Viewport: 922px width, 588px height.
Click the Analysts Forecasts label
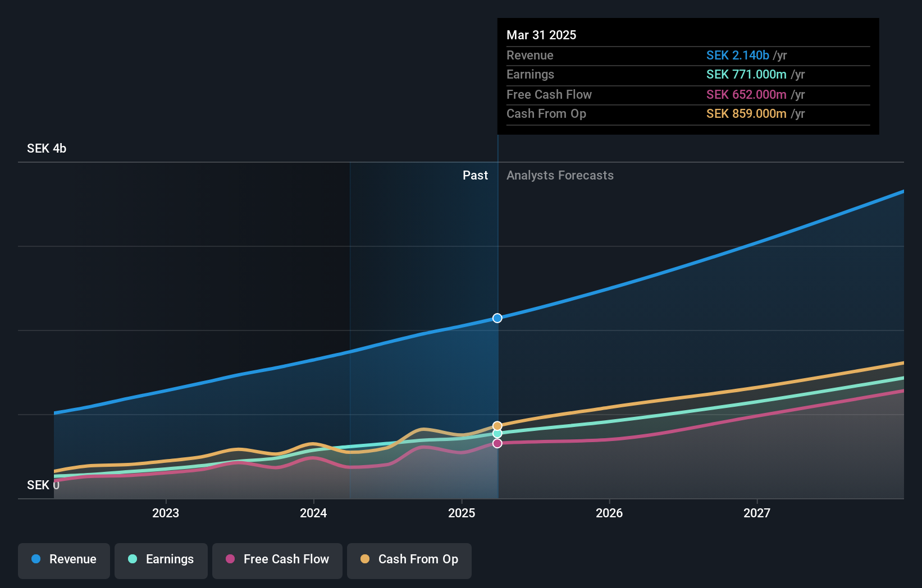coord(560,175)
